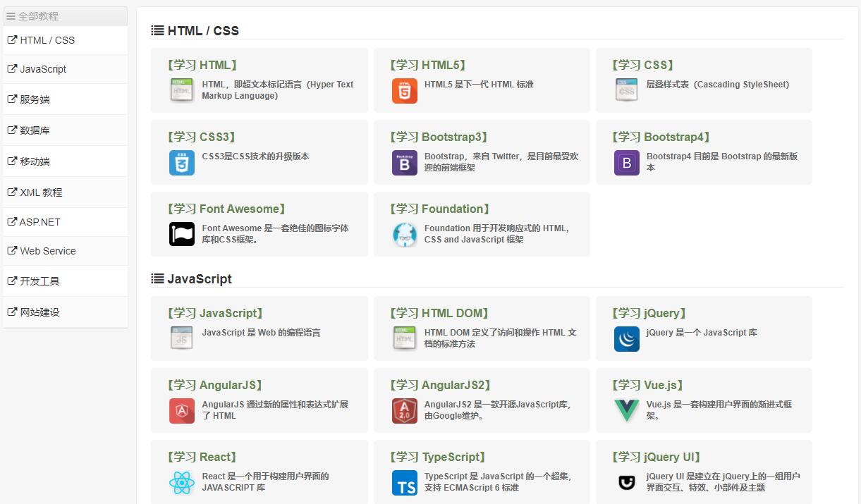Click the blue CSS3 shield icon
The image size is (861, 504).
point(182,162)
